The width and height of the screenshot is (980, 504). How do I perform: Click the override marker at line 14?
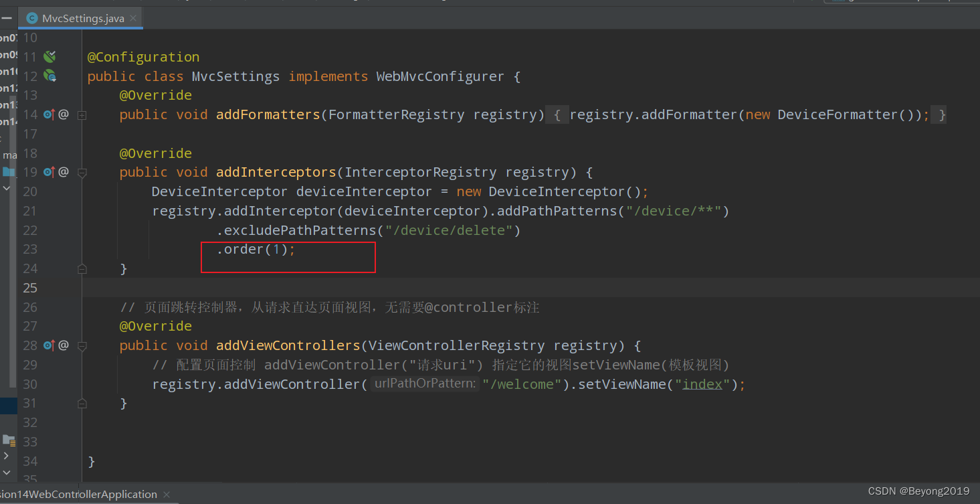[x=49, y=114]
